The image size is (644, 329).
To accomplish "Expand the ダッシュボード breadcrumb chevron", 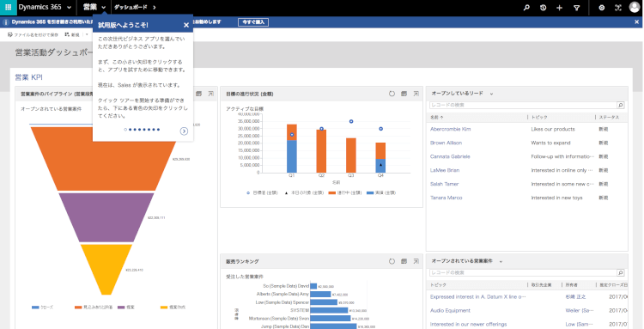I will pos(154,8).
